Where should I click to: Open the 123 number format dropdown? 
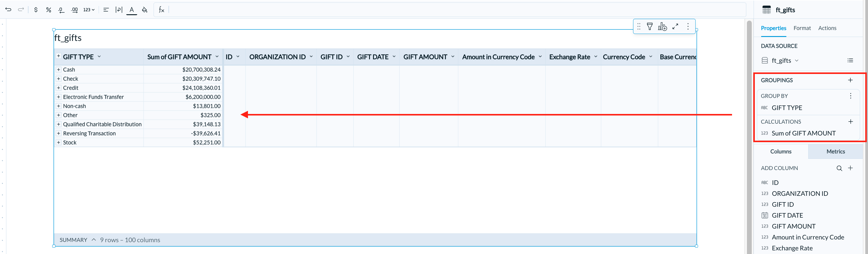coord(89,10)
